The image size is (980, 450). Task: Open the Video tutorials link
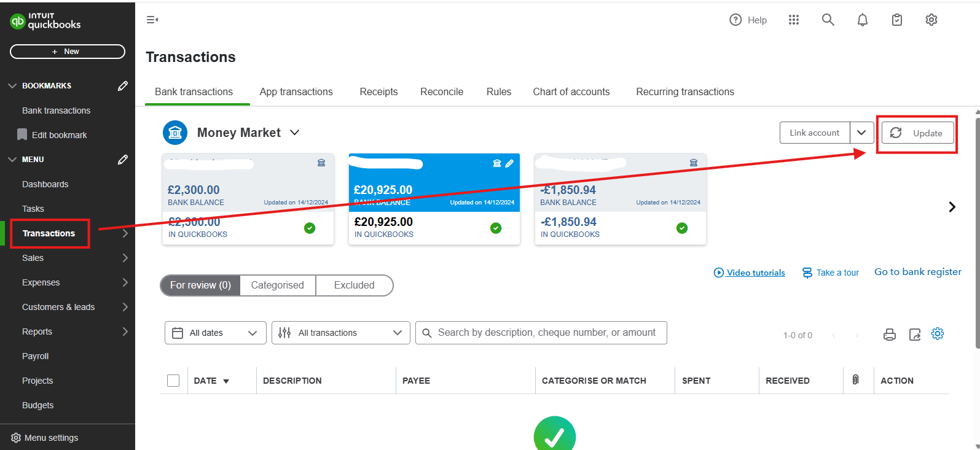coord(750,273)
